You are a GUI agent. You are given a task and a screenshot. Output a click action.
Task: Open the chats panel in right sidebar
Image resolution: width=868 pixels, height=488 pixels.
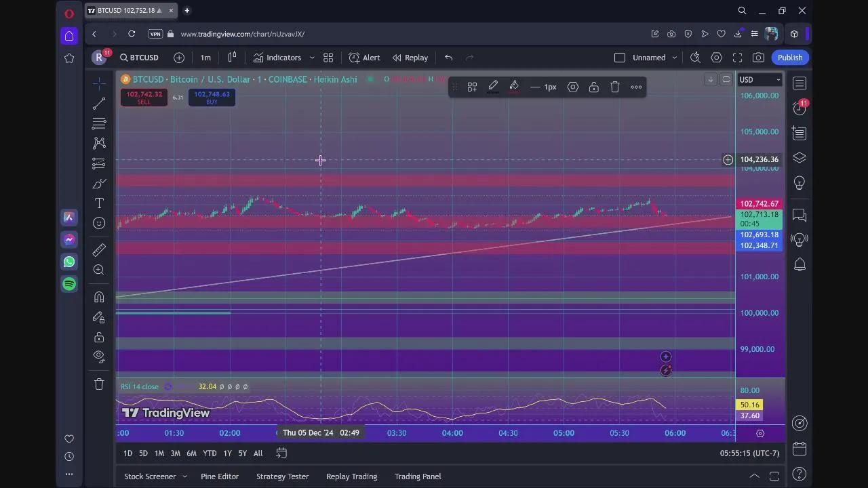click(x=800, y=216)
